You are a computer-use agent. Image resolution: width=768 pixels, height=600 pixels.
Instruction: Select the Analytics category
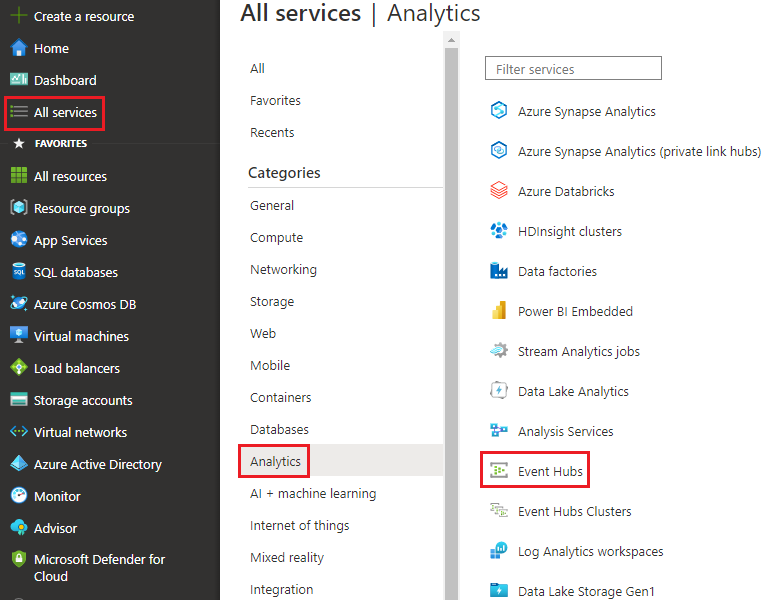tap(275, 461)
